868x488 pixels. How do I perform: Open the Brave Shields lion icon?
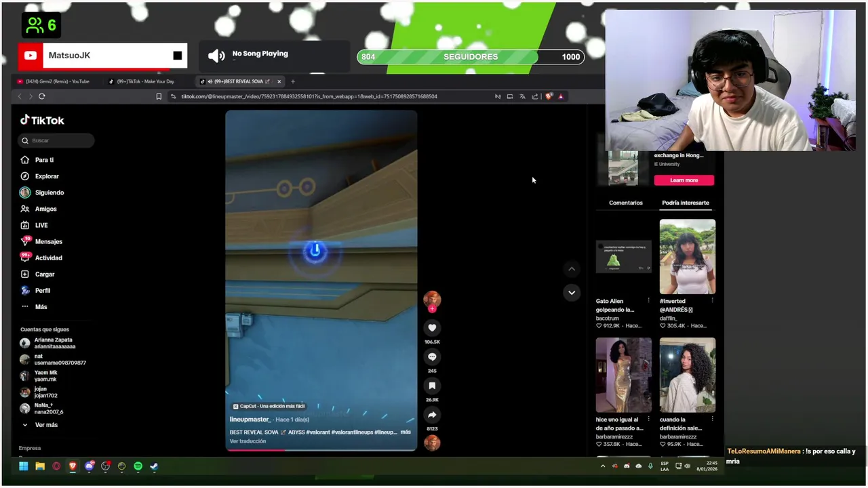click(549, 96)
